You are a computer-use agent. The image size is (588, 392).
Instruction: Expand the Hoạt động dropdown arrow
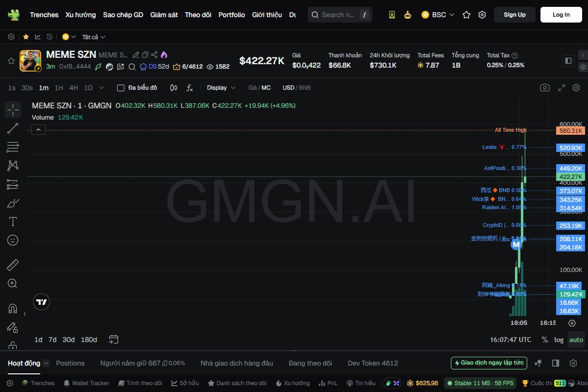tap(46, 363)
